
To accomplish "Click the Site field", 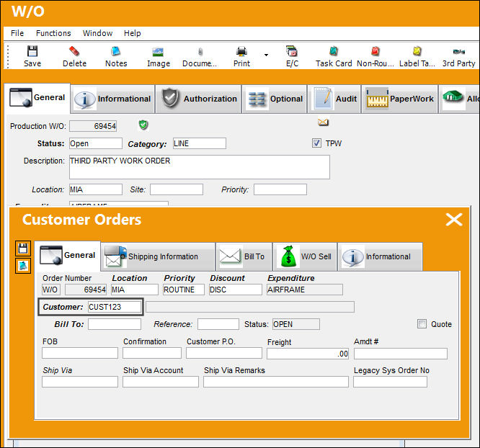I will coord(177,189).
